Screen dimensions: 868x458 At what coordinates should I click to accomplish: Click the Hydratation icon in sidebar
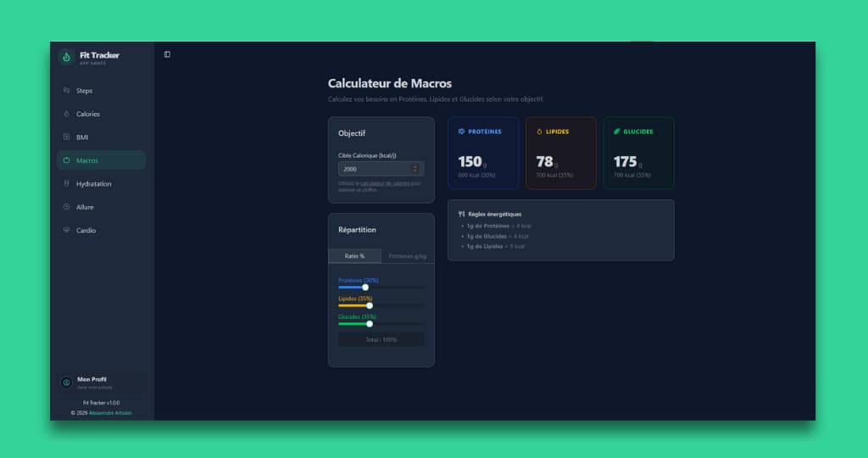[66, 183]
